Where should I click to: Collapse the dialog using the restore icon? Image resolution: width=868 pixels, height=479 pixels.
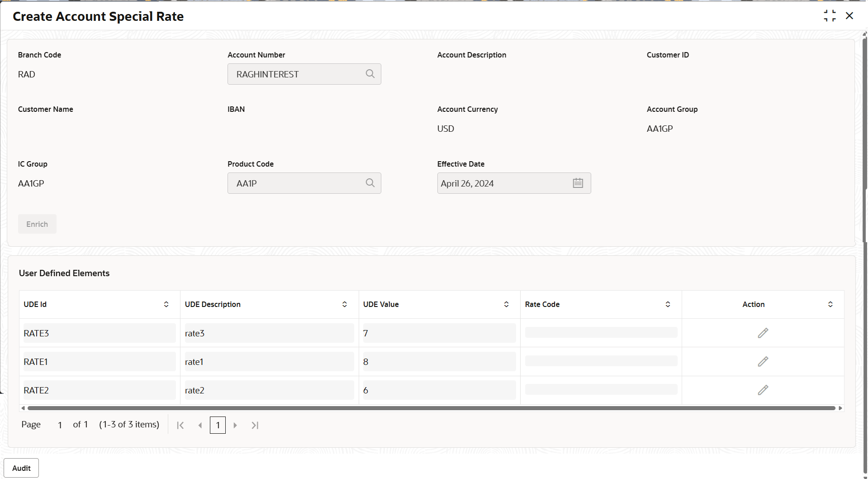click(x=830, y=16)
